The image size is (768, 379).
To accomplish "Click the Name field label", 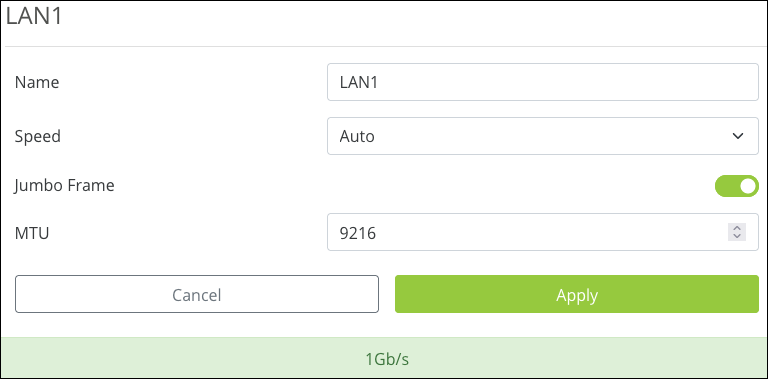I will pyautogui.click(x=37, y=82).
